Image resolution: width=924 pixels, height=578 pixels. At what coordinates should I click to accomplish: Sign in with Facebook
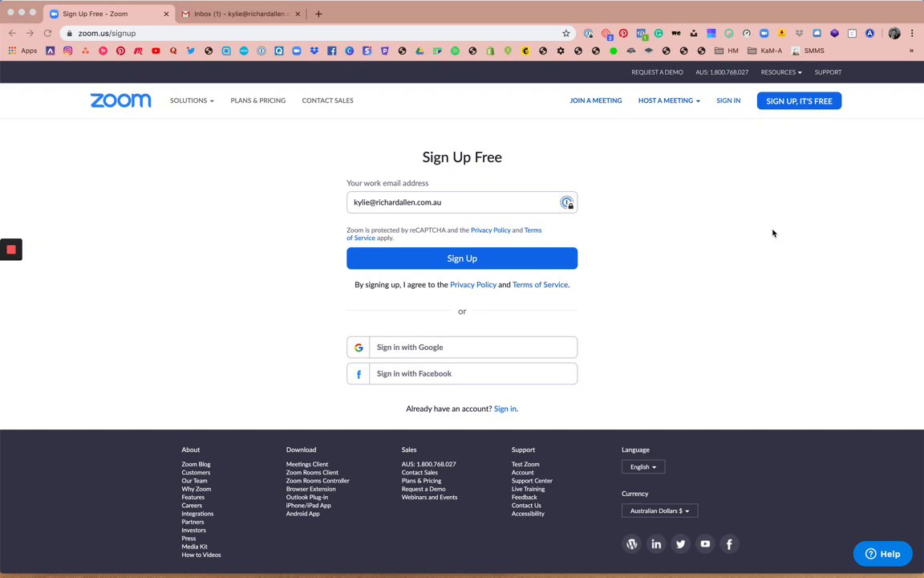tap(462, 373)
